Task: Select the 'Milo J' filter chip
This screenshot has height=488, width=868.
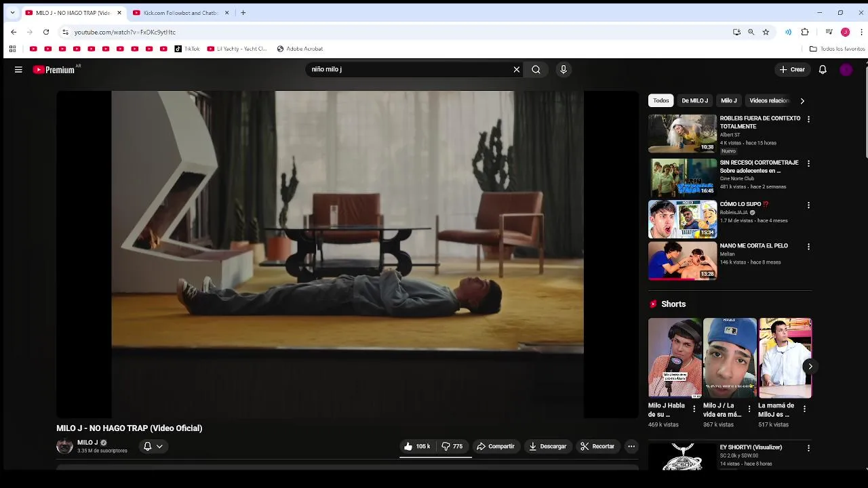Action: point(729,100)
